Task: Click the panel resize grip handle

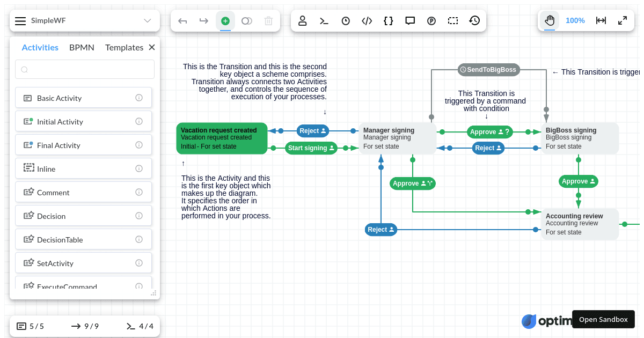Action: click(x=153, y=293)
